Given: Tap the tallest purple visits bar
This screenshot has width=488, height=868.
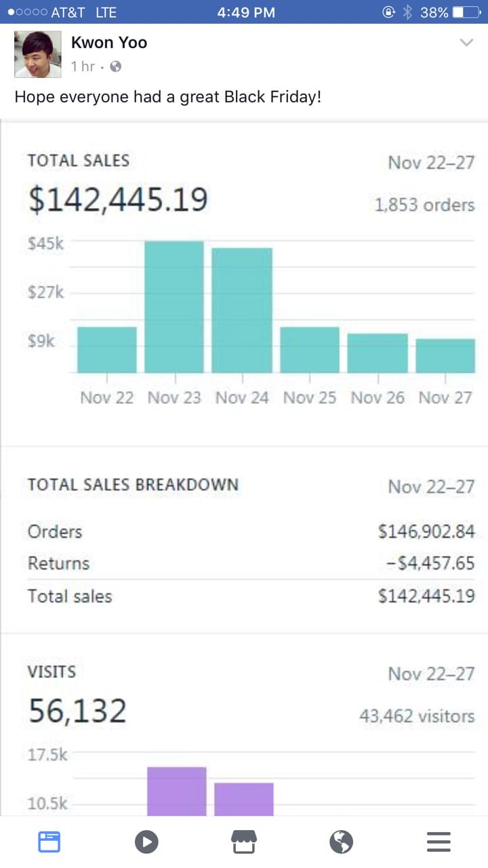Looking at the screenshot, I should click(176, 791).
